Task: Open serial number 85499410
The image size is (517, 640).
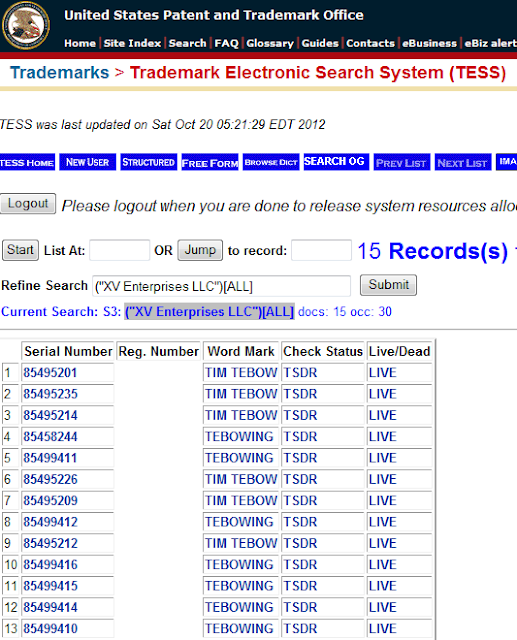Action: pos(50,629)
